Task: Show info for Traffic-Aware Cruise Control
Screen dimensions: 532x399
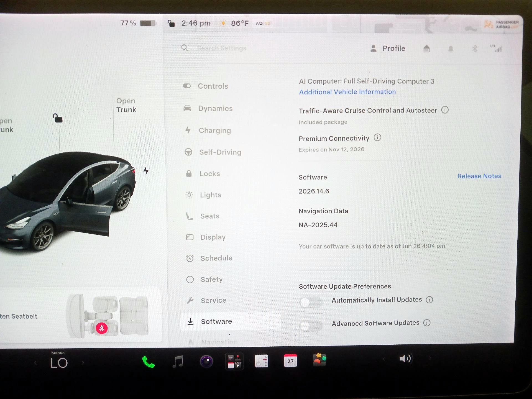Action: pos(445,110)
